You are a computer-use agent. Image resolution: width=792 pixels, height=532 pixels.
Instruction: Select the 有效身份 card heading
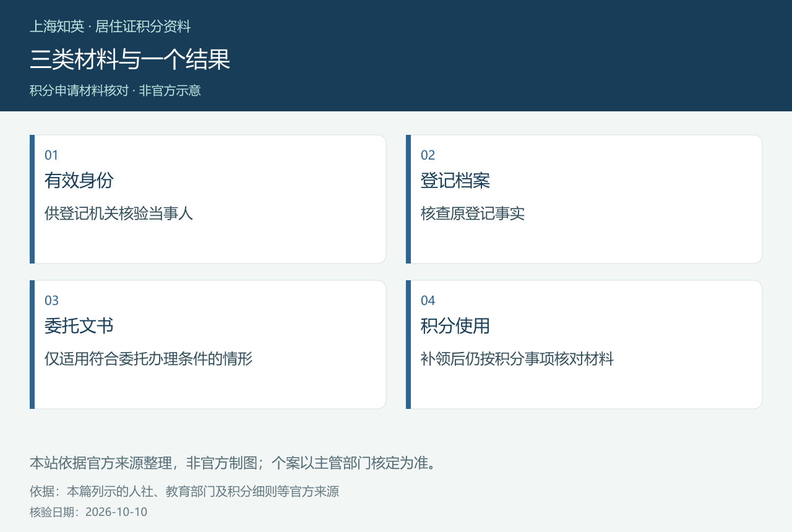coord(79,181)
